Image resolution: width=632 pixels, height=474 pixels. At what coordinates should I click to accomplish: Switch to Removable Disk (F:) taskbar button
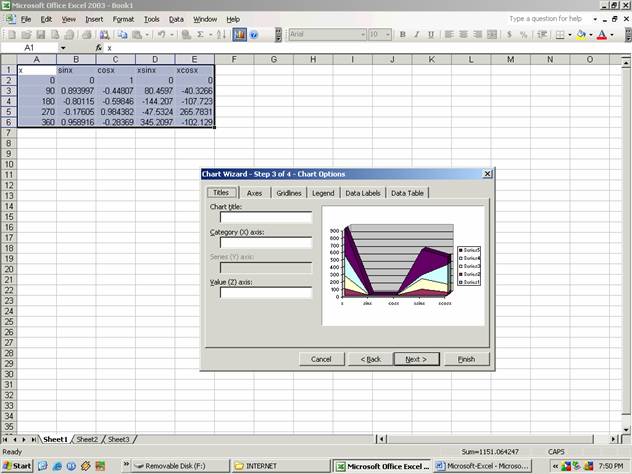181,466
